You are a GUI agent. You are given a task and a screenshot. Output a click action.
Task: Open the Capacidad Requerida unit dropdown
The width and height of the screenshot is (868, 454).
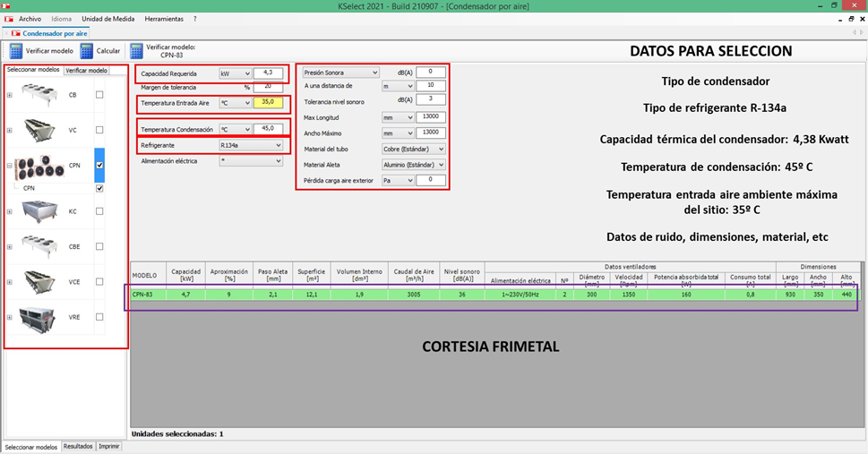pyautogui.click(x=236, y=73)
